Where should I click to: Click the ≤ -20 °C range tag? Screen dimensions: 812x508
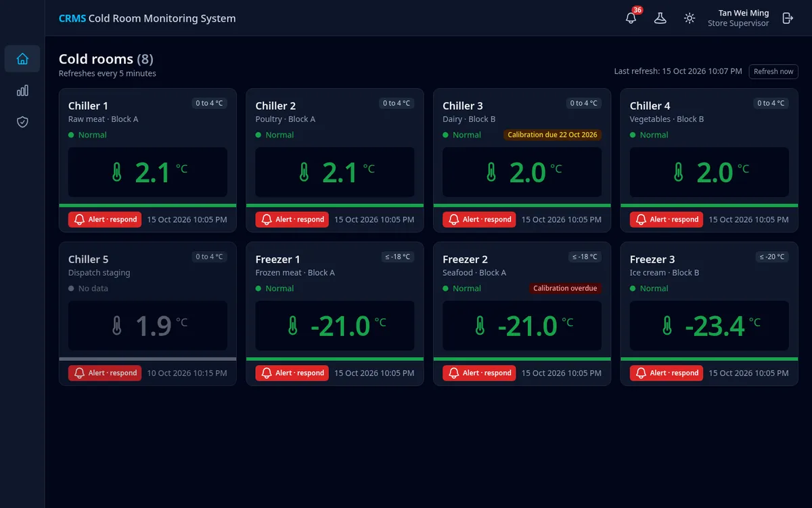[x=771, y=257]
